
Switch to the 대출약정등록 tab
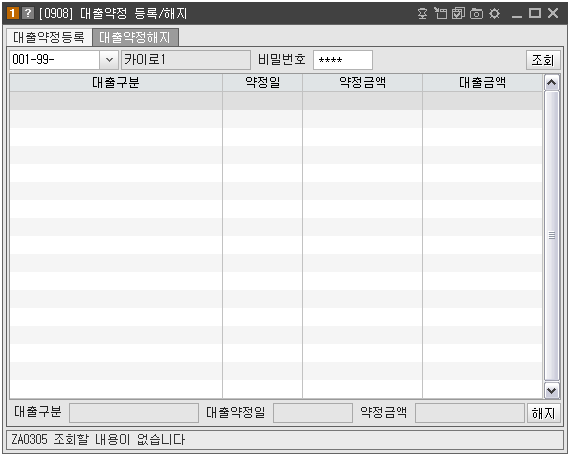click(49, 37)
